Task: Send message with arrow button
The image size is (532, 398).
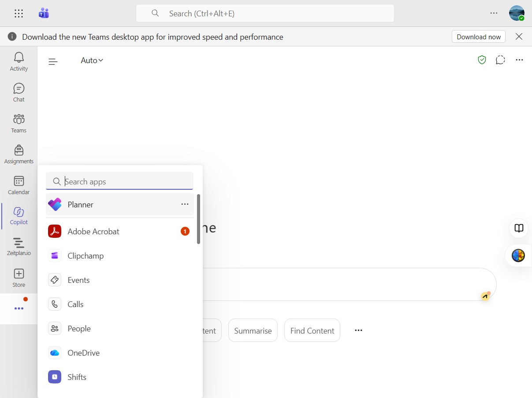Action: [x=485, y=296]
